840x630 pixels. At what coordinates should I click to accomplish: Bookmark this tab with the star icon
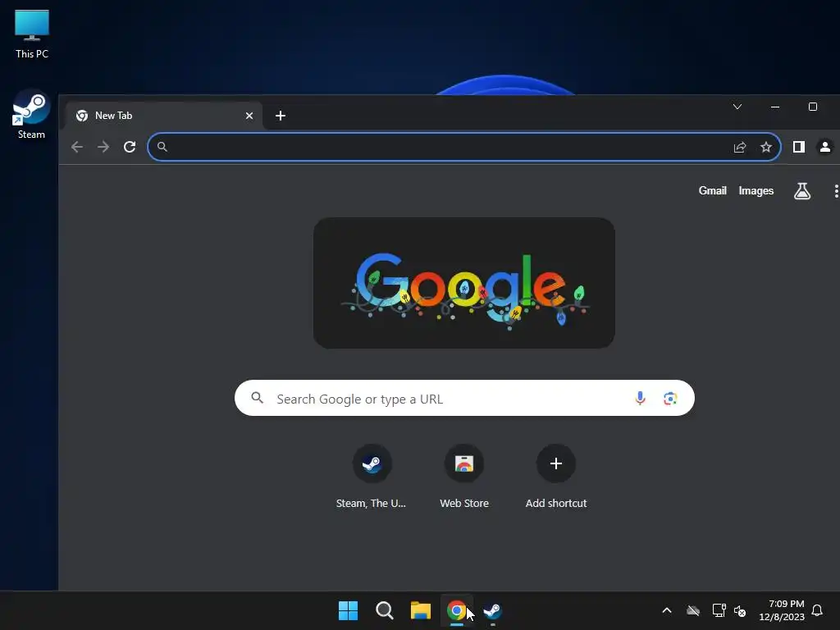point(766,147)
